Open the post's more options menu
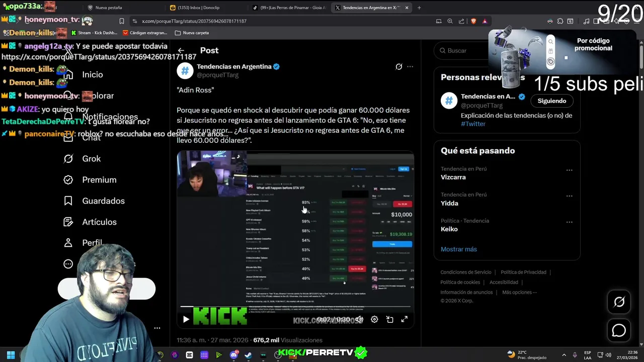 click(x=410, y=66)
